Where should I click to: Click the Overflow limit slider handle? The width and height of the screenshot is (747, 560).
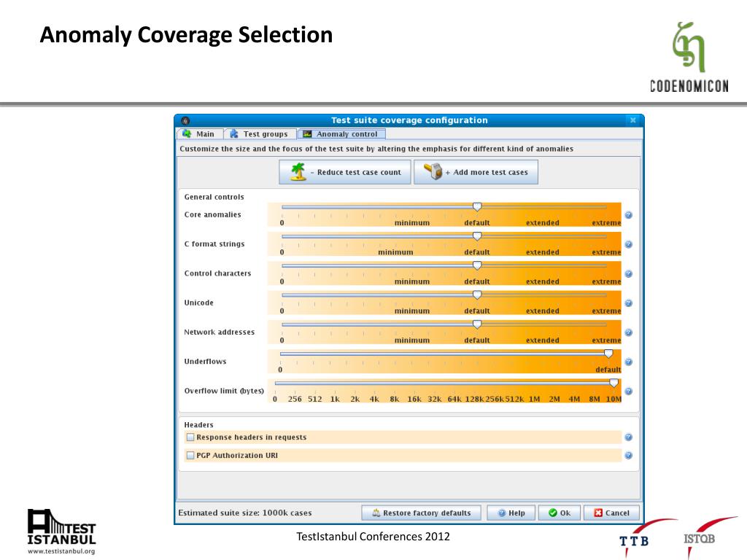614,384
